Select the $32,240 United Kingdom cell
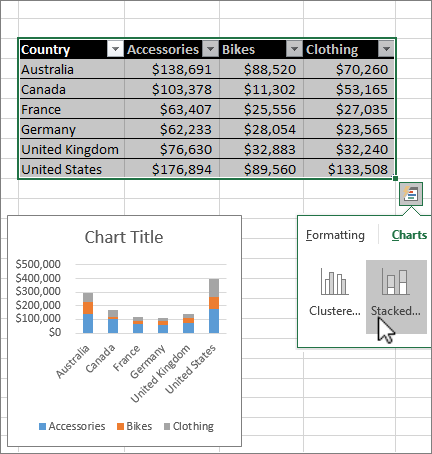Image resolution: width=432 pixels, height=454 pixels. (x=349, y=149)
